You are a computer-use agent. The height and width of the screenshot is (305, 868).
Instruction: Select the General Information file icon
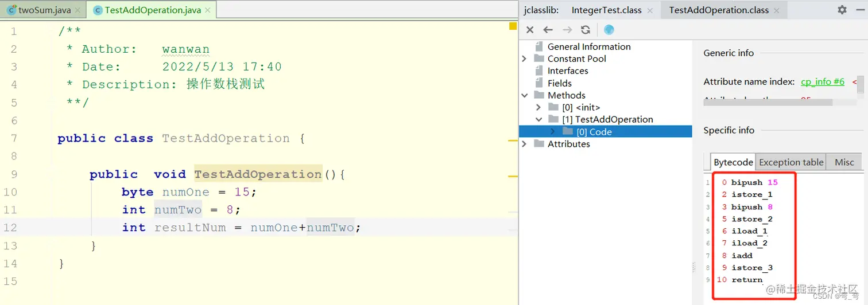coord(538,46)
